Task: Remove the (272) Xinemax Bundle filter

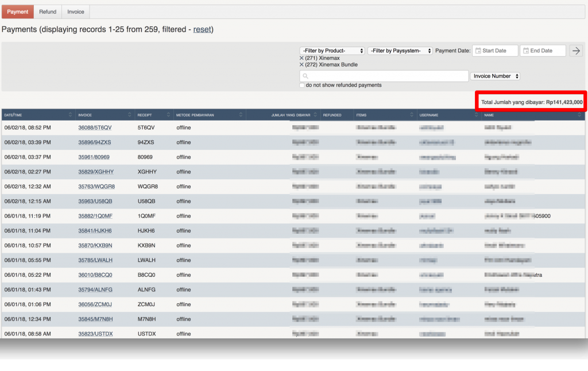Action: coord(301,65)
